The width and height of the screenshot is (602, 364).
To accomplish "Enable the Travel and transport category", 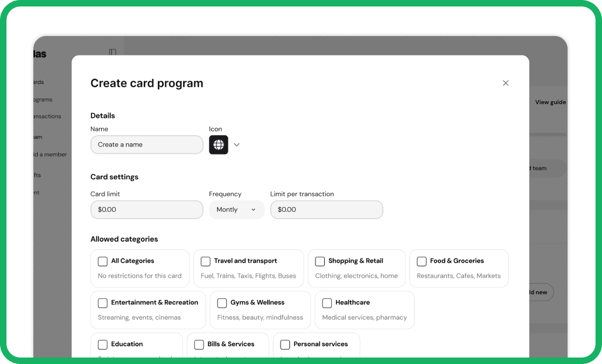I will (205, 261).
